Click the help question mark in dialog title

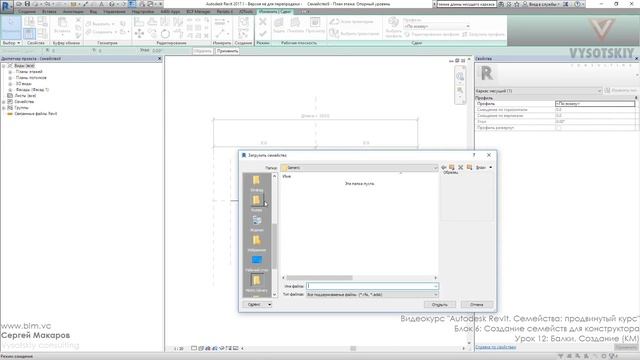click(474, 155)
